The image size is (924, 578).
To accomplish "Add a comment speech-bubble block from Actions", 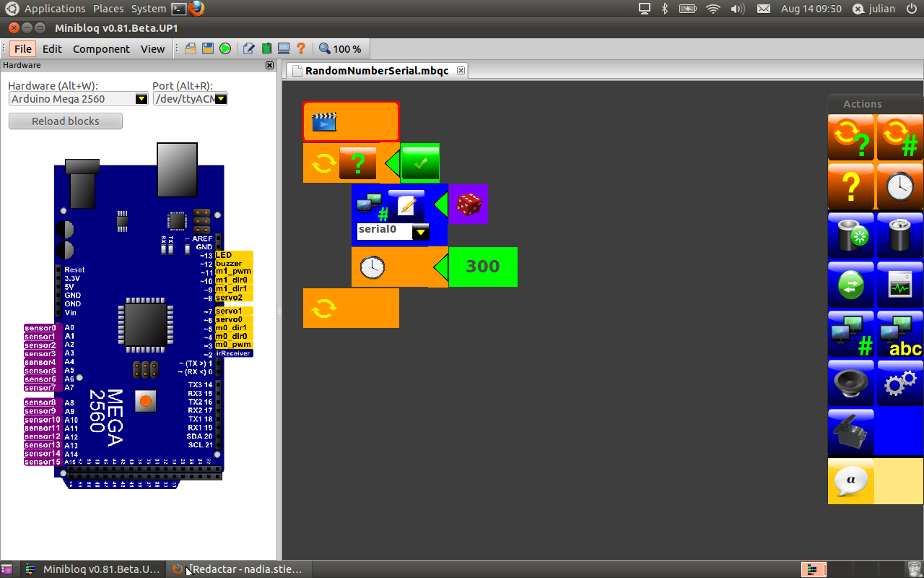I will tap(851, 481).
